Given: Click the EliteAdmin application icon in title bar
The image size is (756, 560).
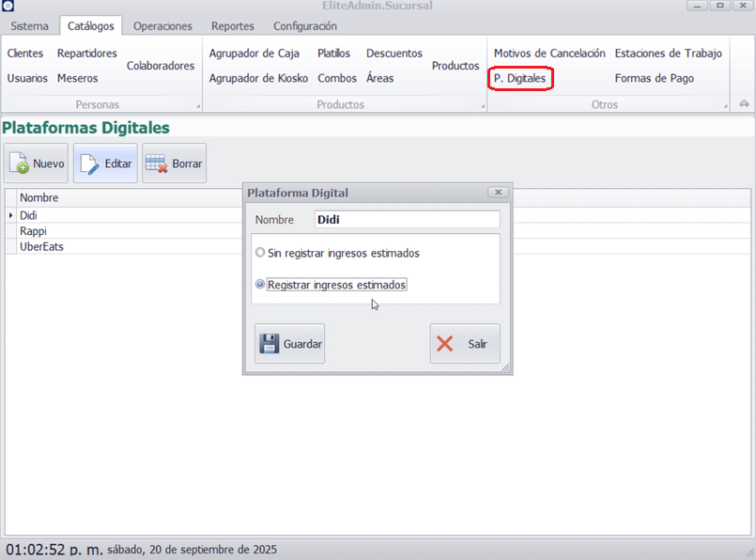Looking at the screenshot, I should 8,7.
